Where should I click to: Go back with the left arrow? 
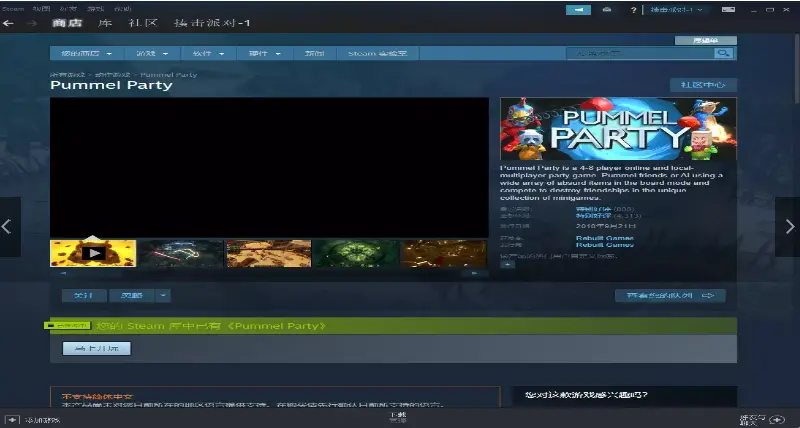(8, 23)
